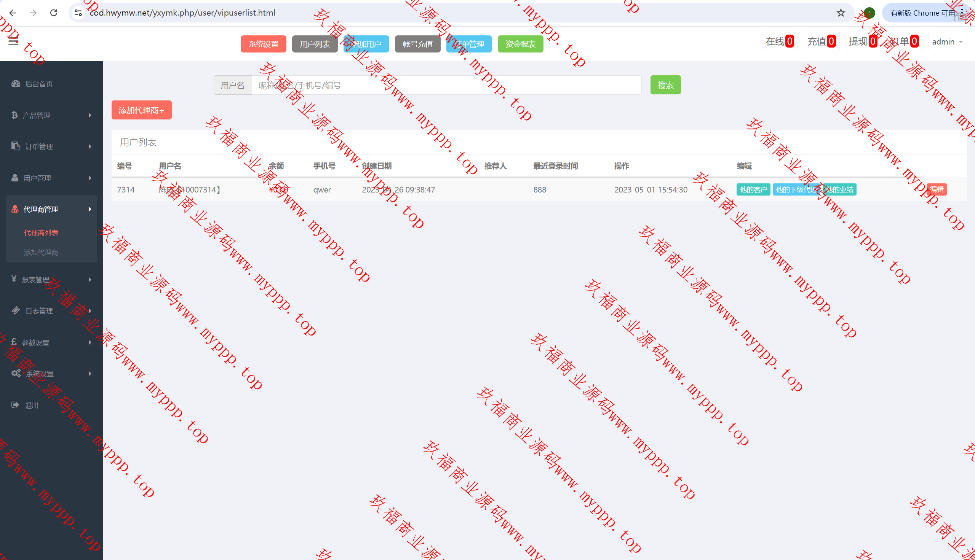This screenshot has width=975, height=560.
Task: Open the admin account dropdown
Action: coord(947,41)
